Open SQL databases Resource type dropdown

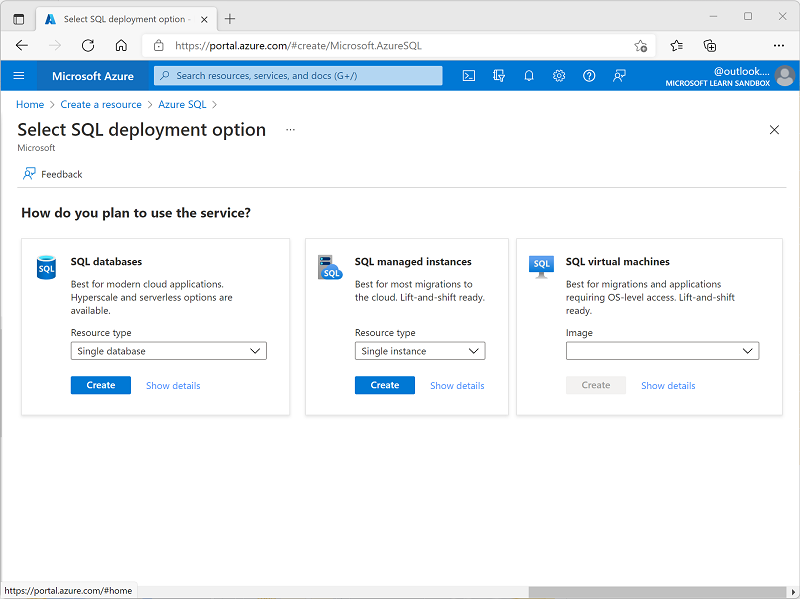(x=168, y=351)
